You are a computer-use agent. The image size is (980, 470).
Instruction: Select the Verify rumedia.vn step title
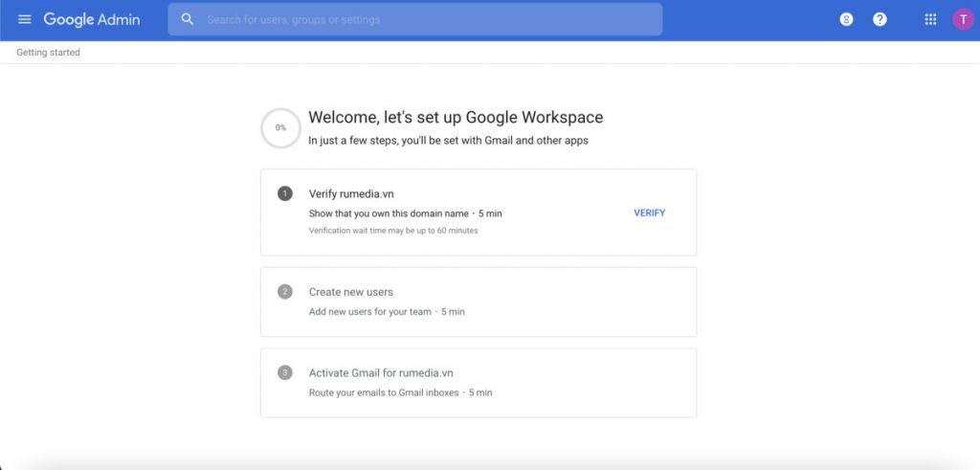pos(351,193)
